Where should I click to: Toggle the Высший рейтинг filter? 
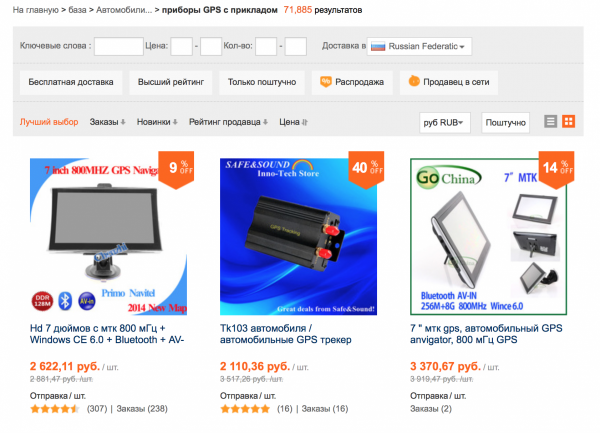[171, 82]
